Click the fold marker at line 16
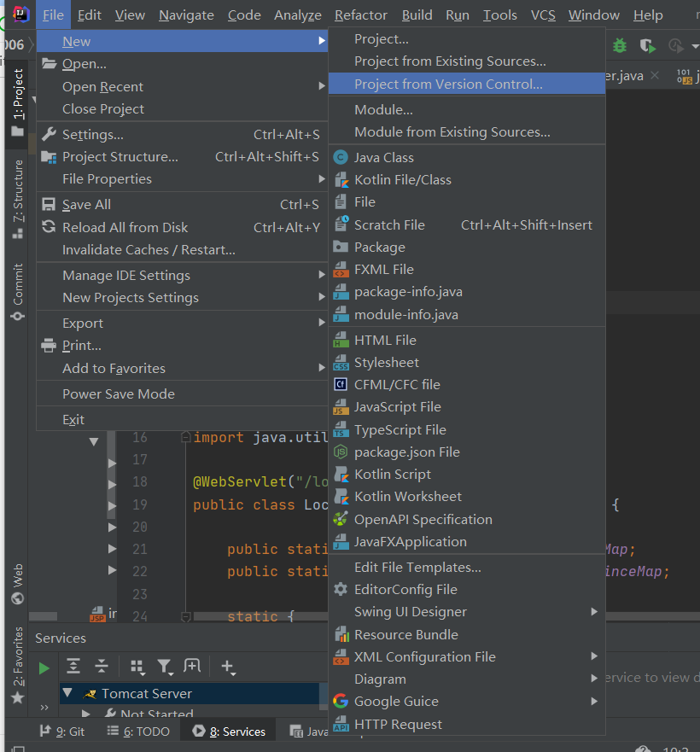Screen dimensions: 700x752 tap(186, 437)
